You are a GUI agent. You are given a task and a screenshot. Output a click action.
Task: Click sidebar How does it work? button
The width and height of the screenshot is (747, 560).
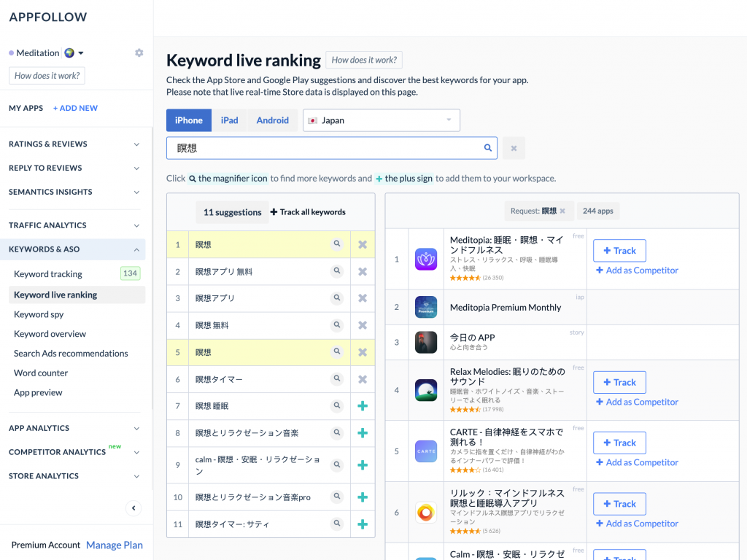47,76
